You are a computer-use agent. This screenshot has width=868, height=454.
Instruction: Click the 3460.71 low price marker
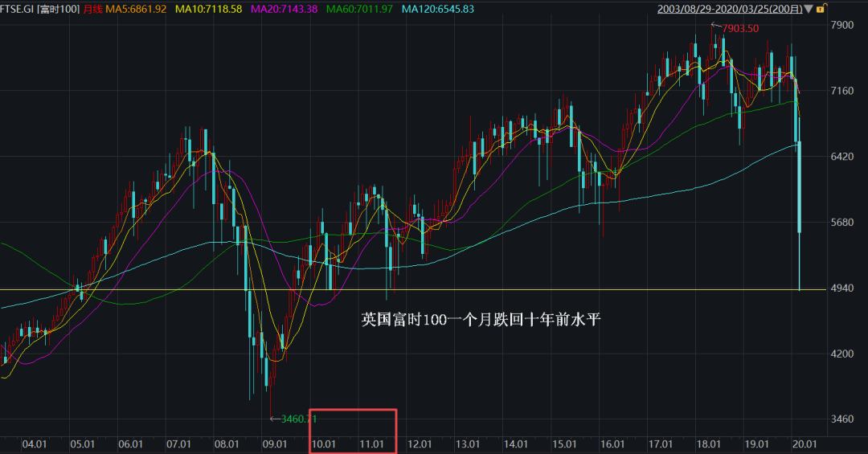(299, 419)
